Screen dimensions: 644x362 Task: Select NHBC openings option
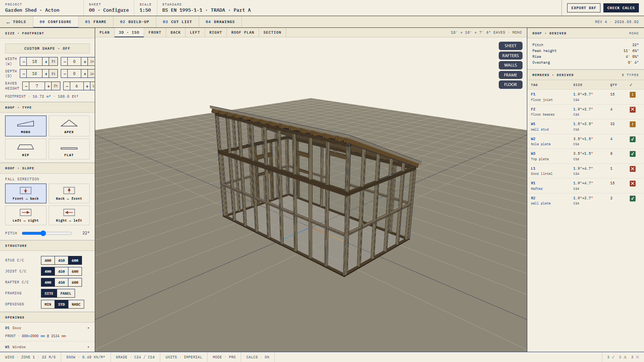pos(76,304)
